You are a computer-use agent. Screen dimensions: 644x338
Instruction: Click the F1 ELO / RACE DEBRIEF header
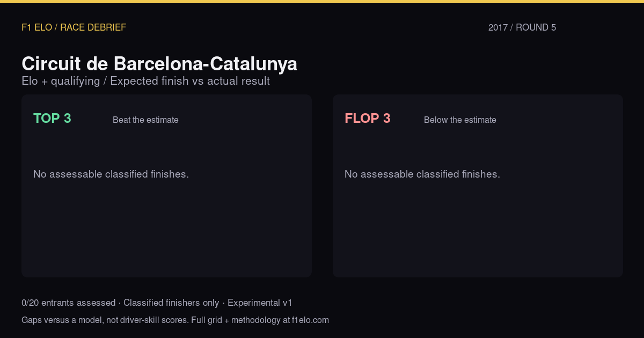pyautogui.click(x=74, y=27)
